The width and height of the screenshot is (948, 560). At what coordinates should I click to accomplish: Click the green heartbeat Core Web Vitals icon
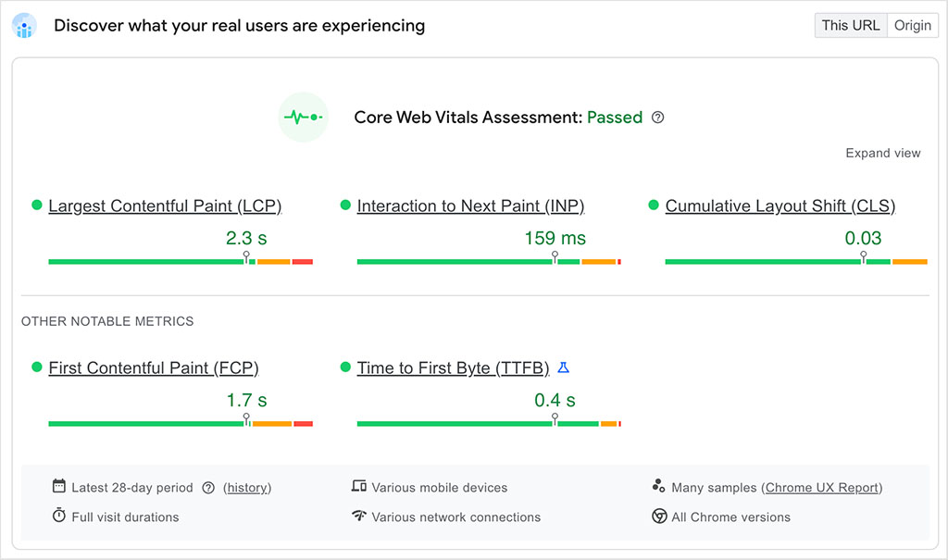tap(303, 118)
